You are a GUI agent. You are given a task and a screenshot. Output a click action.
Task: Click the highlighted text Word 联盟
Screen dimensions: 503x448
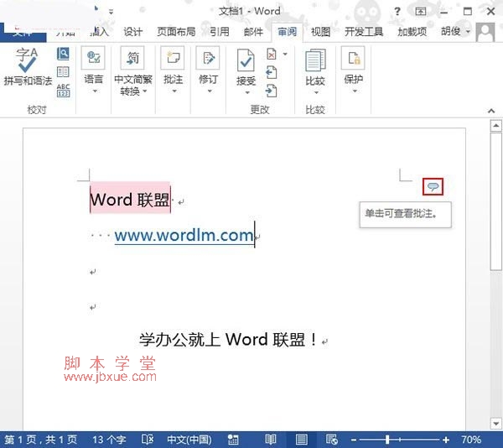[x=130, y=200]
